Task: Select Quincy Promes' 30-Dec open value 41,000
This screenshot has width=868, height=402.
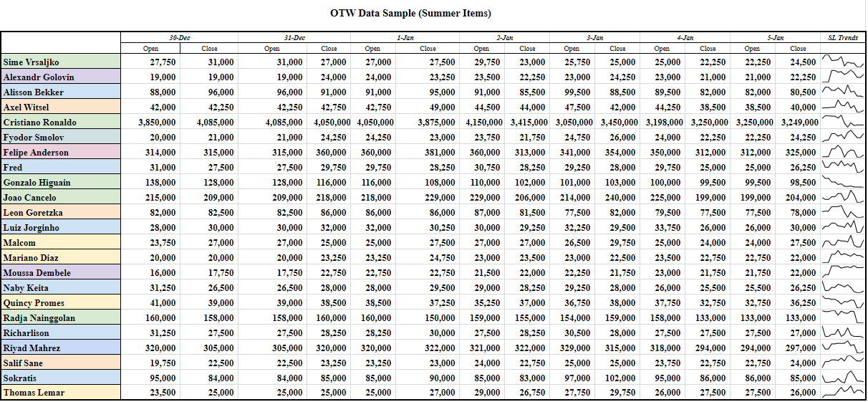Action: (x=163, y=303)
